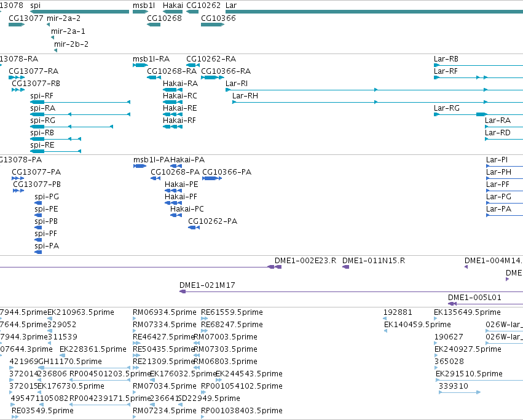Select the Lar-PH protein label
This screenshot has height=420, width=523.
coord(498,172)
